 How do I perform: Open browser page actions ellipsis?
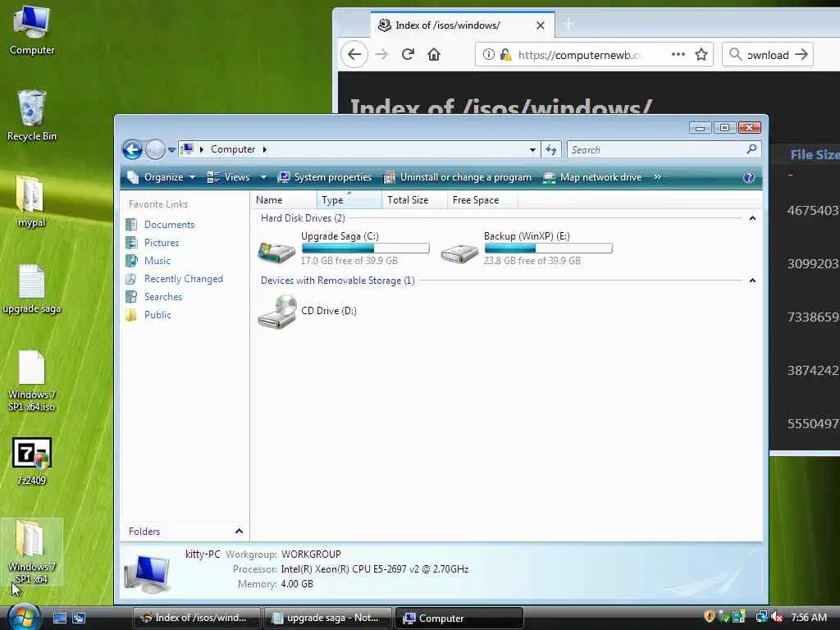click(x=678, y=54)
